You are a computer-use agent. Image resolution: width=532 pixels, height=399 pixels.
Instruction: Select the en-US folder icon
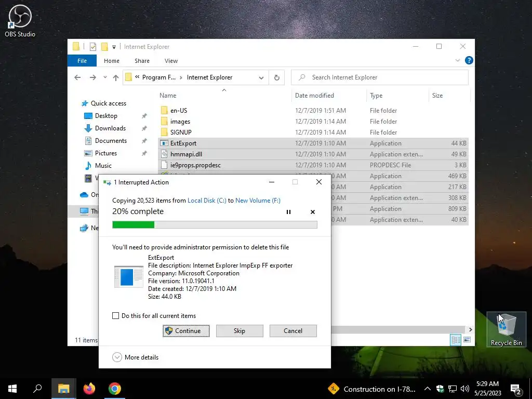pos(164,110)
